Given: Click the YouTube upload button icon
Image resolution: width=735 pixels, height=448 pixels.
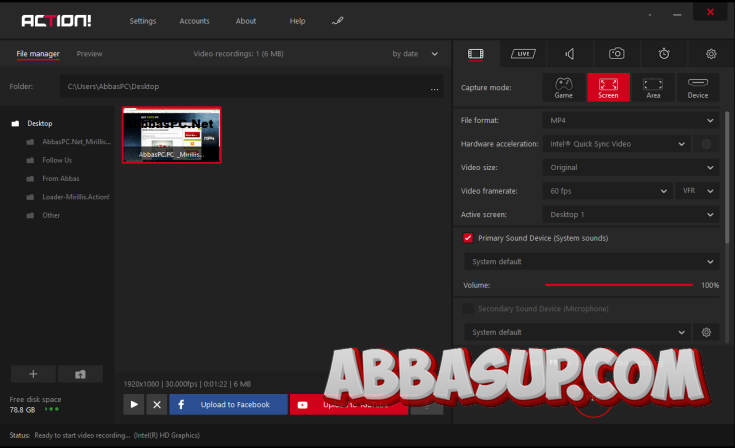Looking at the screenshot, I should (303, 405).
